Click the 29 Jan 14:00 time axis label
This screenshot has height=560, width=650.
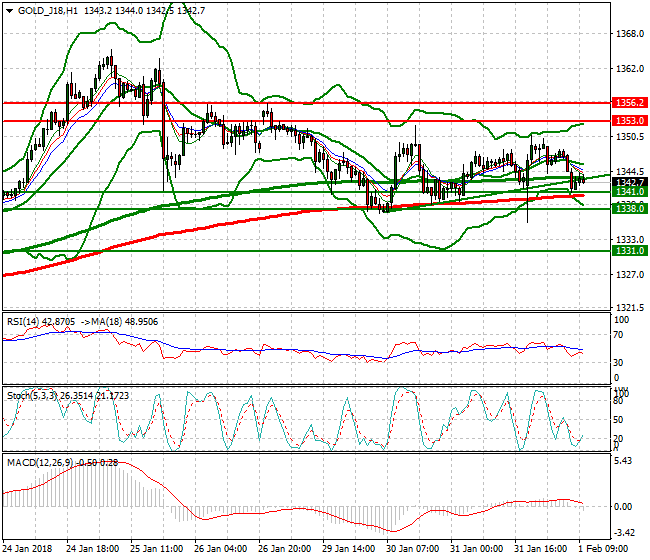pyautogui.click(x=349, y=549)
